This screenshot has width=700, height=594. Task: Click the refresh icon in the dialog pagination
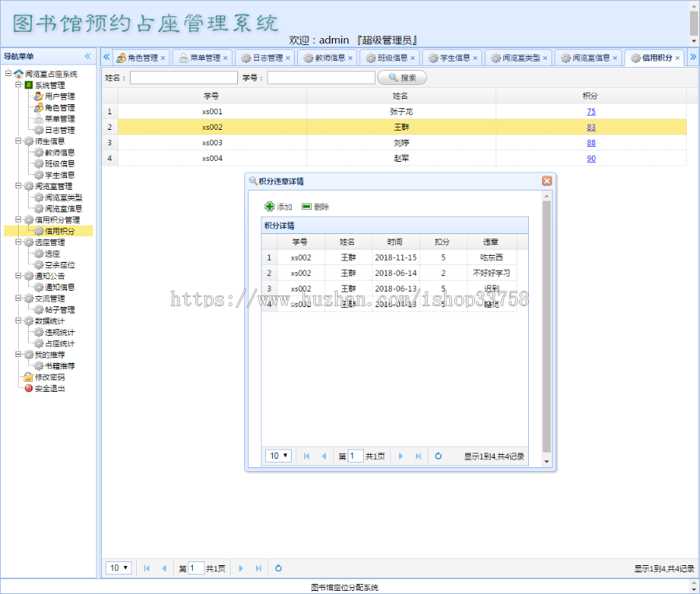(x=439, y=456)
